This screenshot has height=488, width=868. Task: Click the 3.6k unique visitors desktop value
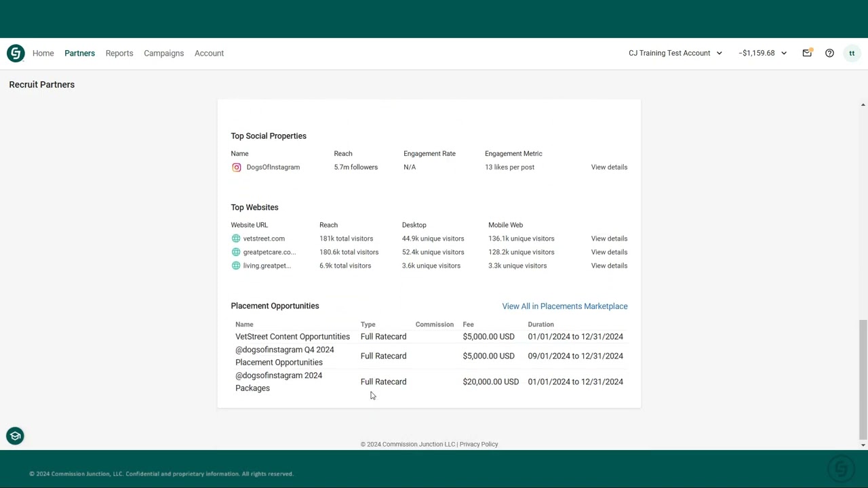(x=431, y=266)
